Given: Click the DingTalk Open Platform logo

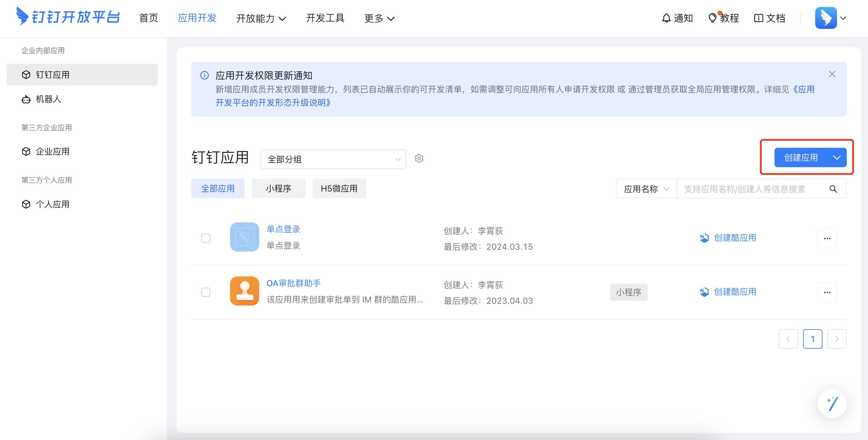Looking at the screenshot, I should click(68, 16).
